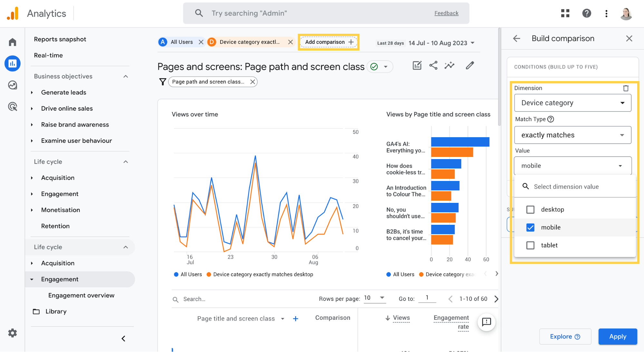The image size is (644, 352).
Task: Select the Reports icon in left navigation
Action: point(13,63)
